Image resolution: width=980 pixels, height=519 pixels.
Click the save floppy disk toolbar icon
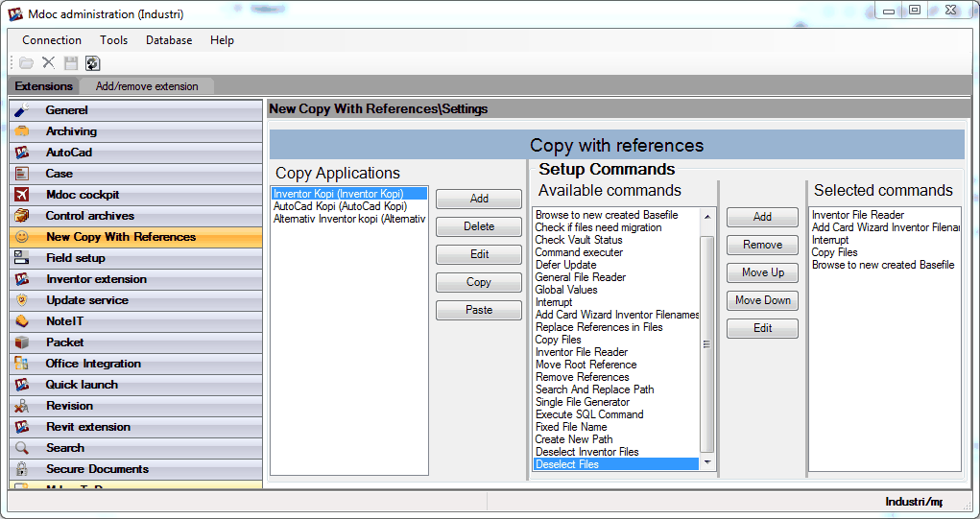70,63
